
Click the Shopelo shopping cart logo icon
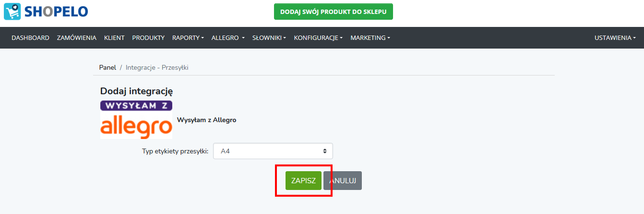pos(12,12)
